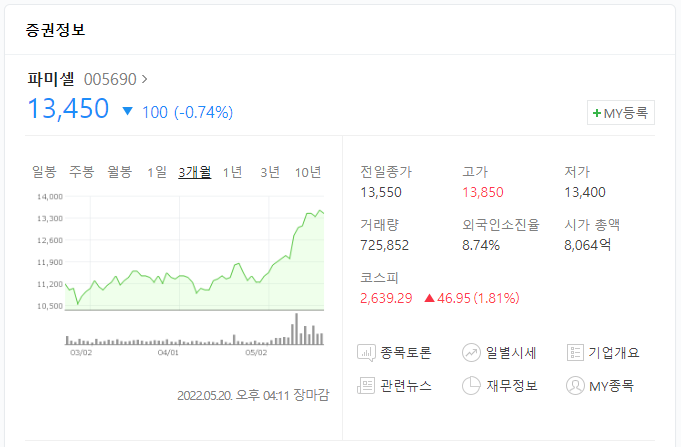Click the 일별시세 chart icon
This screenshot has height=447, width=681.
(472, 352)
